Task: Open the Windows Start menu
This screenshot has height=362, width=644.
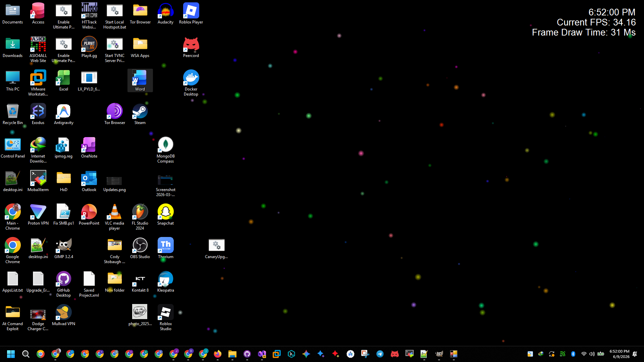Action: point(11,354)
